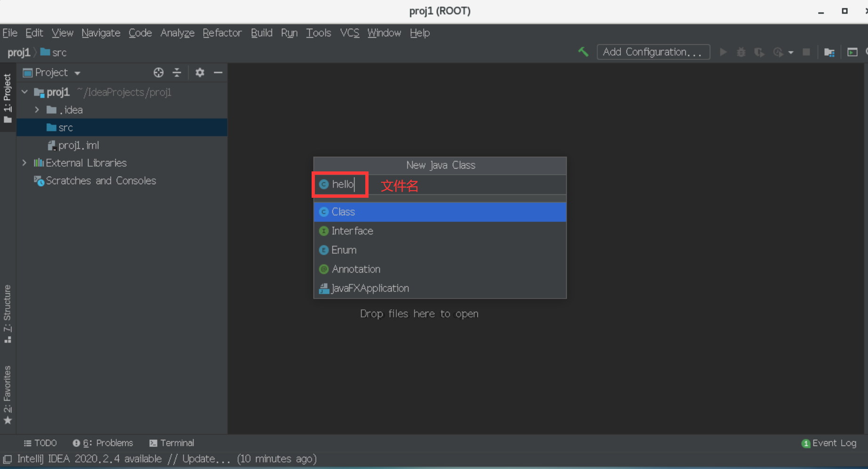Choose Class in New Java Class list
This screenshot has height=469, width=868.
(440, 212)
